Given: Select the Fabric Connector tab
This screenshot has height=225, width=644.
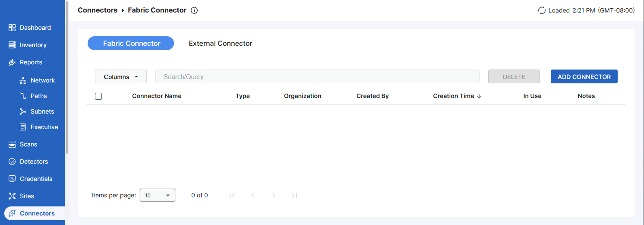Looking at the screenshot, I should tap(131, 43).
